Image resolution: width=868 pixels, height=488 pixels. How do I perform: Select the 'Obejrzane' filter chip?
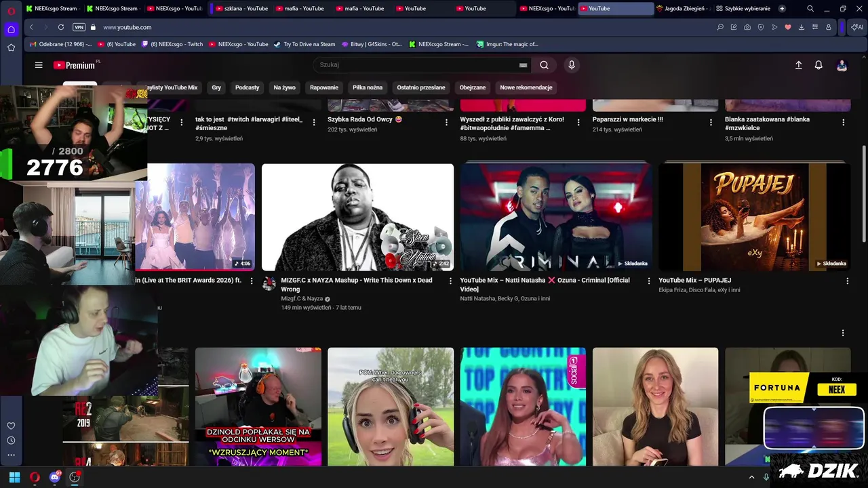pos(473,87)
